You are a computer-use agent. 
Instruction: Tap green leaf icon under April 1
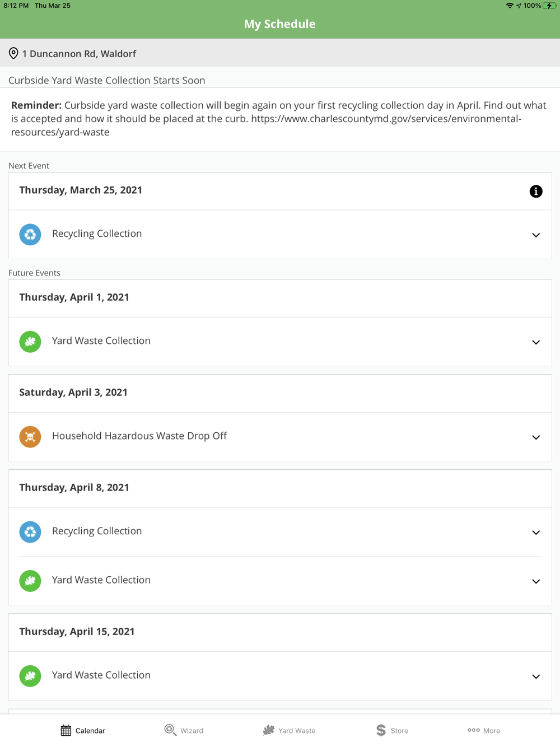pos(30,342)
